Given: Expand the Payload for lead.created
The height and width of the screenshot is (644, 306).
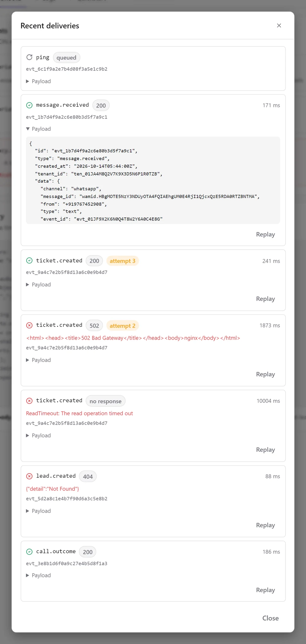Looking at the screenshot, I should 38,511.
